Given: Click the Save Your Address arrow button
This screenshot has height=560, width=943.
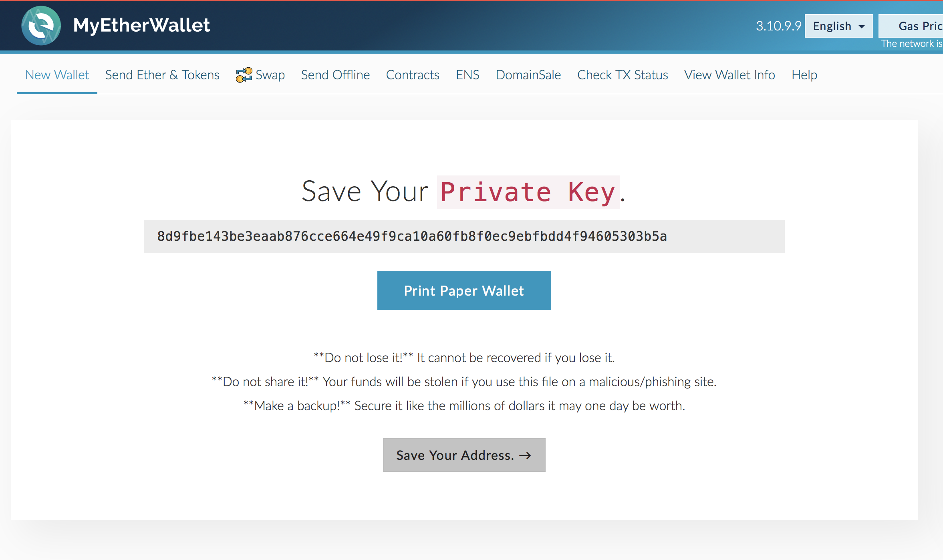Looking at the screenshot, I should pos(464,455).
